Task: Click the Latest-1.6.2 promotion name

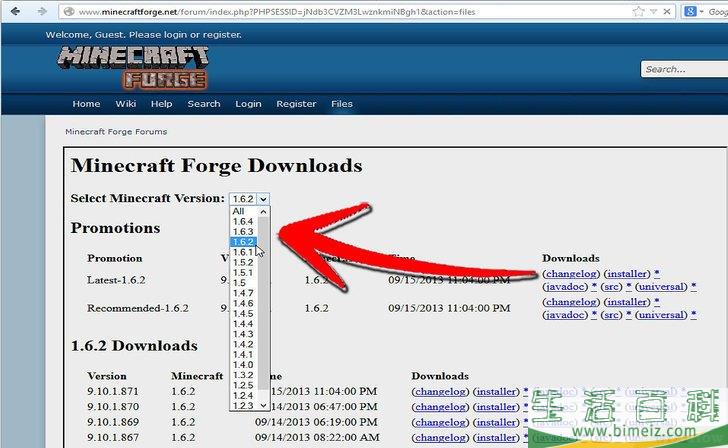Action: point(116,280)
